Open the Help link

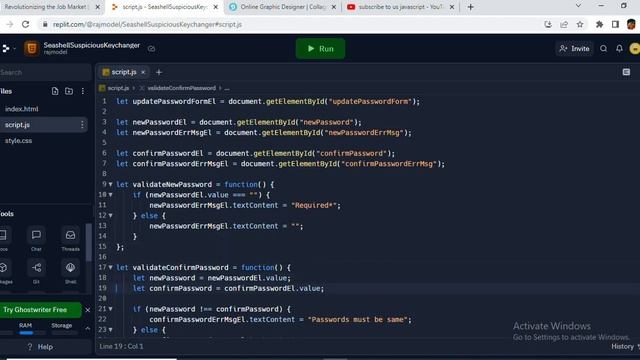click(x=40, y=347)
